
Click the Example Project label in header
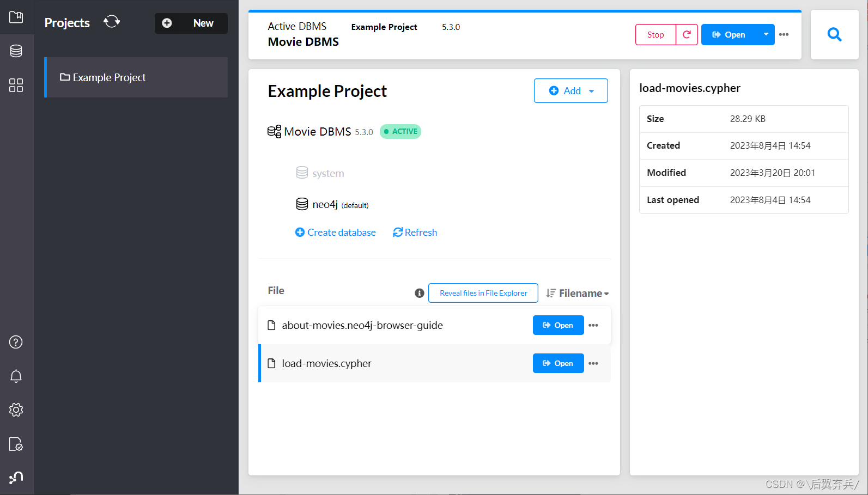[384, 27]
